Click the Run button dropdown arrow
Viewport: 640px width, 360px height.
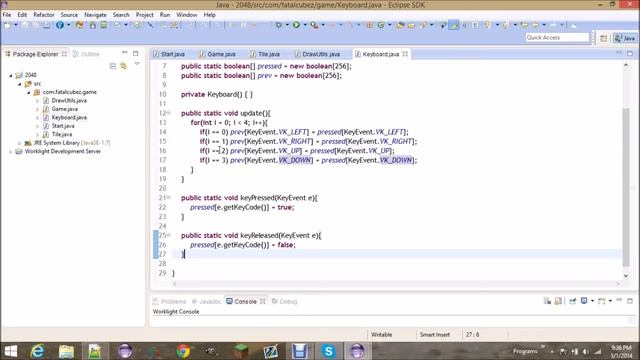coord(304,25)
